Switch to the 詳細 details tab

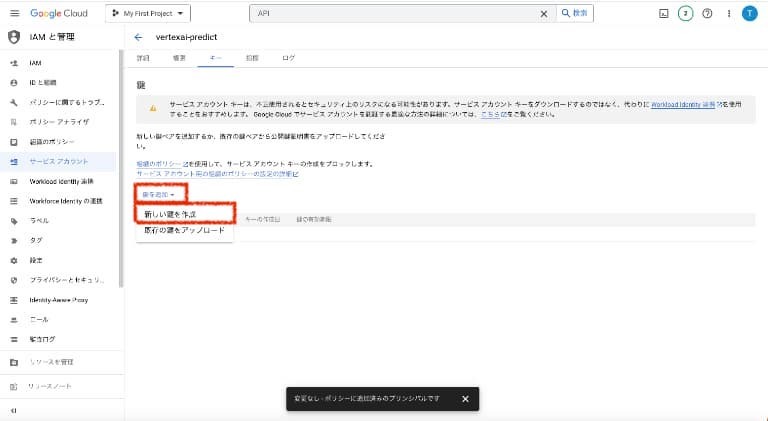click(143, 58)
